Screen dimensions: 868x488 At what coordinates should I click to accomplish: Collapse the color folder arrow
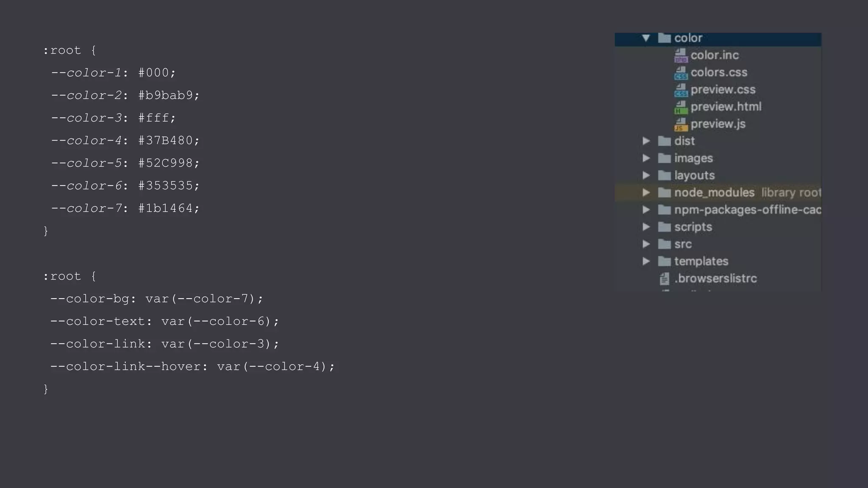(x=646, y=38)
